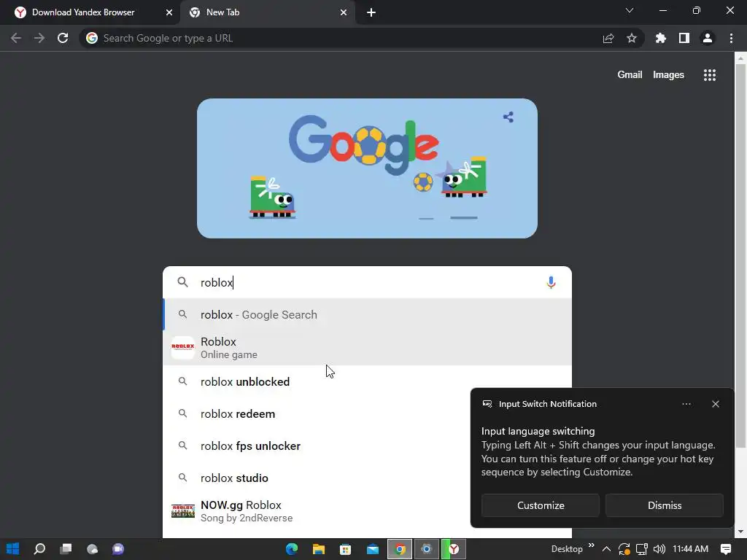
Task: Choose 'roblox fps unlocker' suggestion
Action: pyautogui.click(x=316, y=446)
